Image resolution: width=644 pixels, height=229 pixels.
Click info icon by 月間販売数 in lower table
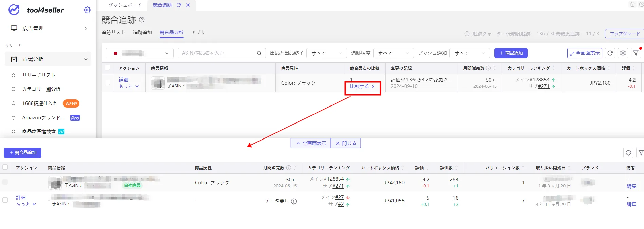pyautogui.click(x=289, y=168)
